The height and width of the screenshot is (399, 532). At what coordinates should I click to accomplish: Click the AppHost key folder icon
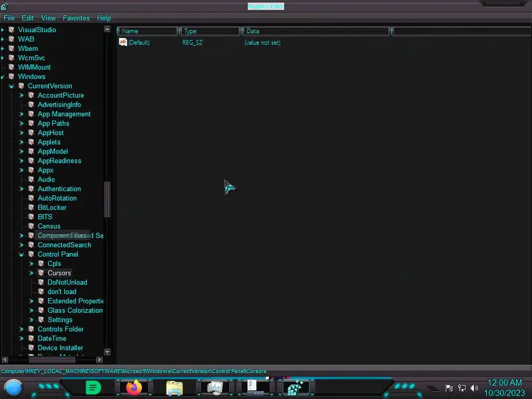coord(31,132)
